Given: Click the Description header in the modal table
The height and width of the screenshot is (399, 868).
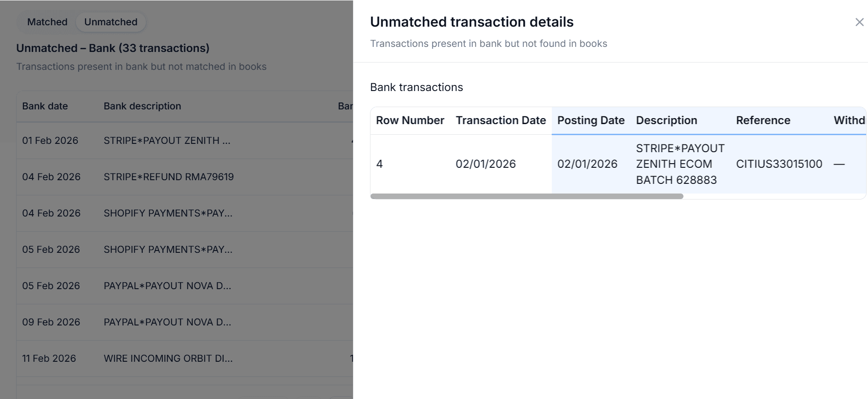Looking at the screenshot, I should (666, 120).
